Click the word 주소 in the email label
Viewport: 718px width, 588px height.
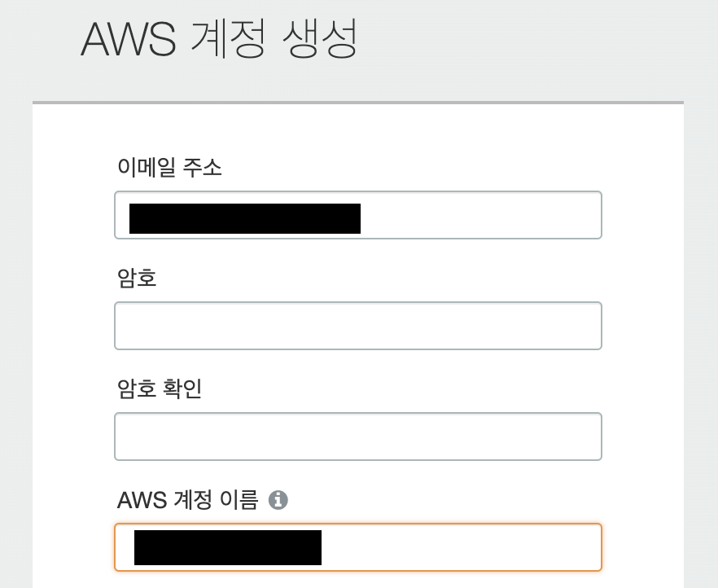[204, 168]
